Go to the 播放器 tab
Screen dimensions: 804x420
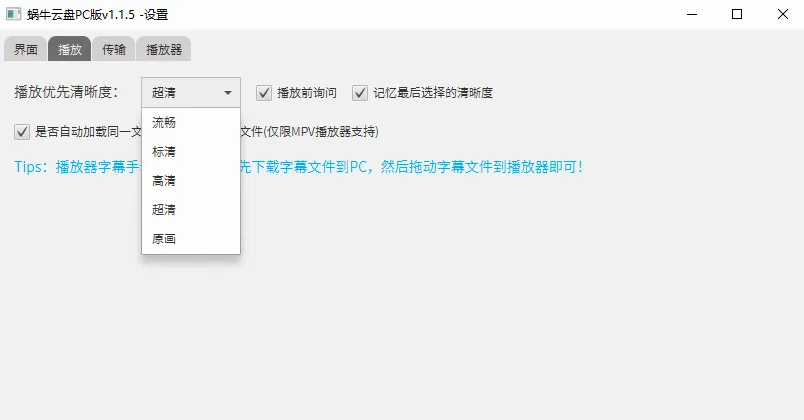pyautogui.click(x=164, y=49)
